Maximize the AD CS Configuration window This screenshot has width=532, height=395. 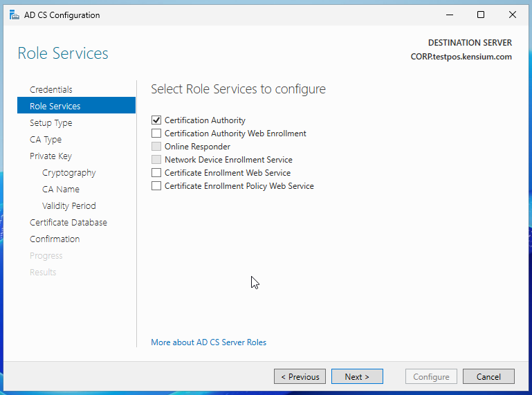pyautogui.click(x=481, y=15)
